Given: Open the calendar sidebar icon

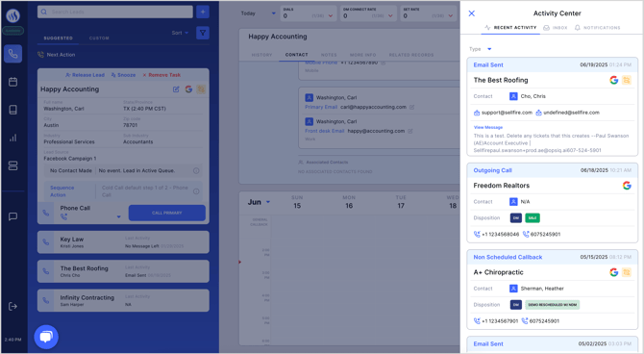Looking at the screenshot, I should [12, 82].
